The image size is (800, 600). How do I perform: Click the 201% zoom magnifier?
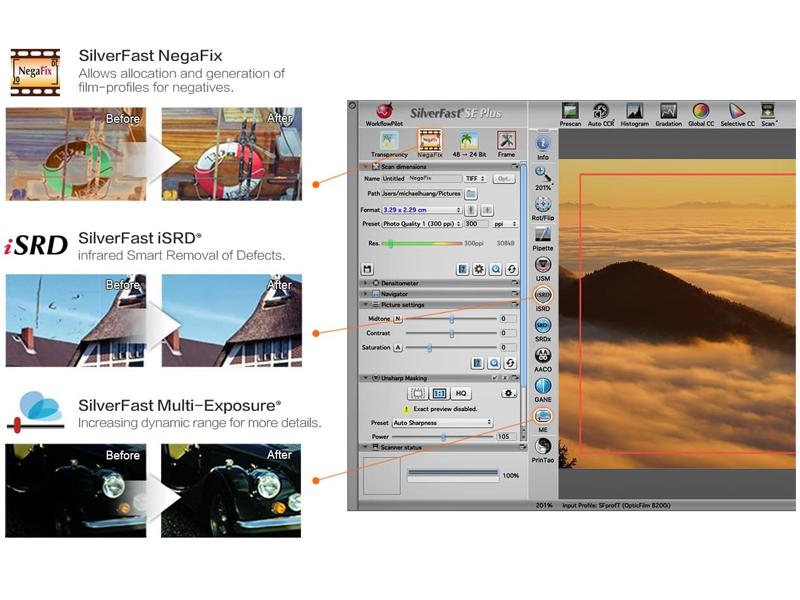[543, 174]
